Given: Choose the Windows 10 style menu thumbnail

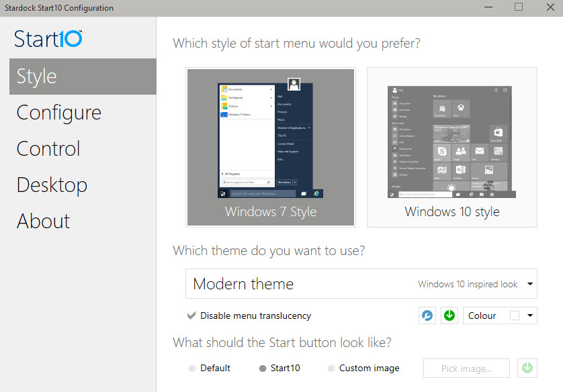Looking at the screenshot, I should click(452, 147).
